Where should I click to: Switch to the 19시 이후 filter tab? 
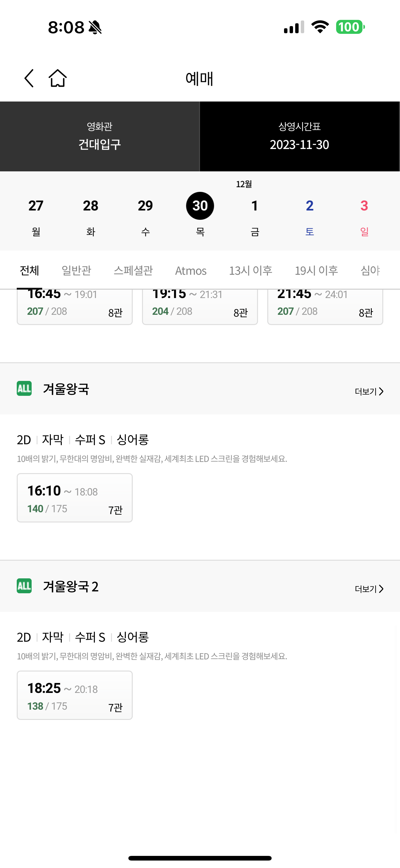coord(317,270)
